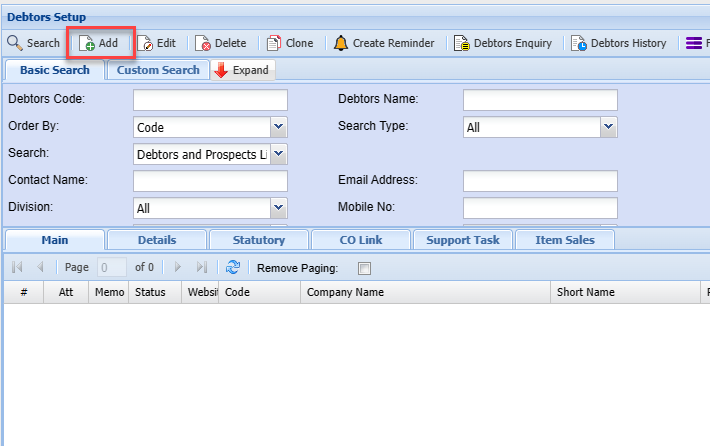The height and width of the screenshot is (446, 710).
Task: Switch to the Basic Search tab
Action: [55, 70]
